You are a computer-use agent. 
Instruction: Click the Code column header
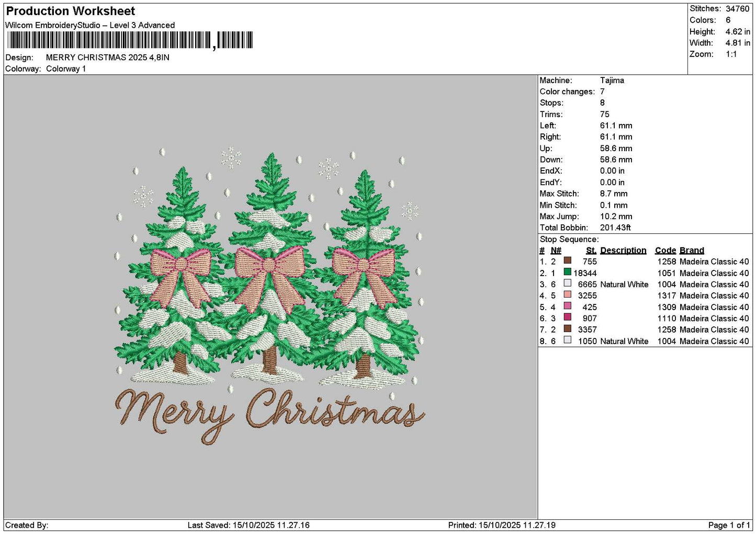pyautogui.click(x=665, y=251)
